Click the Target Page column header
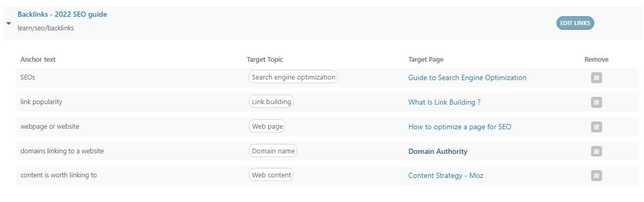This screenshot has height=202, width=644. click(425, 60)
